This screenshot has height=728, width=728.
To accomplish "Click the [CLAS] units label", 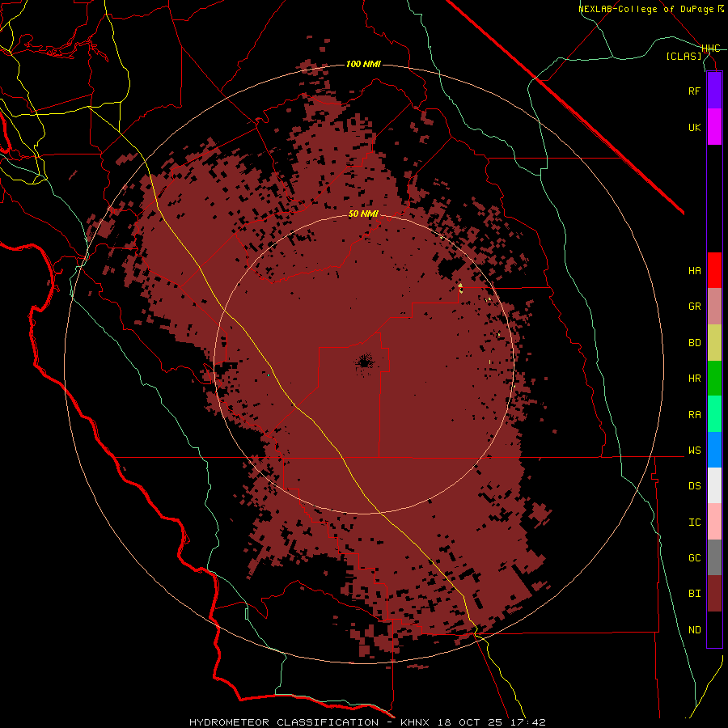I will [x=684, y=57].
